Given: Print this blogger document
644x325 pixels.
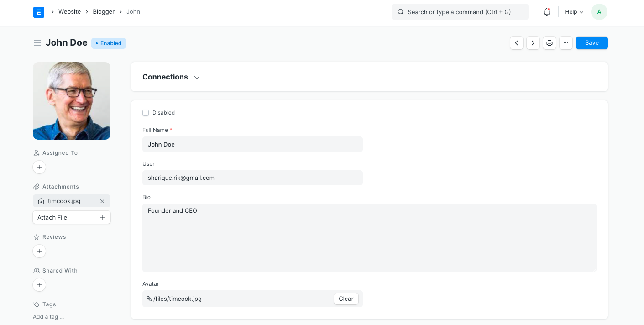Looking at the screenshot, I should tap(550, 43).
